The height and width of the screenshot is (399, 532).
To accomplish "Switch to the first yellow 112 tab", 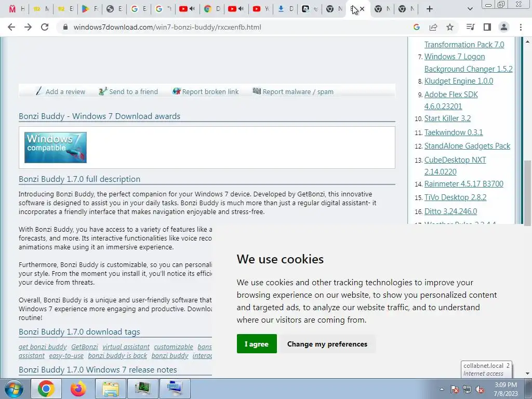I will (41, 9).
